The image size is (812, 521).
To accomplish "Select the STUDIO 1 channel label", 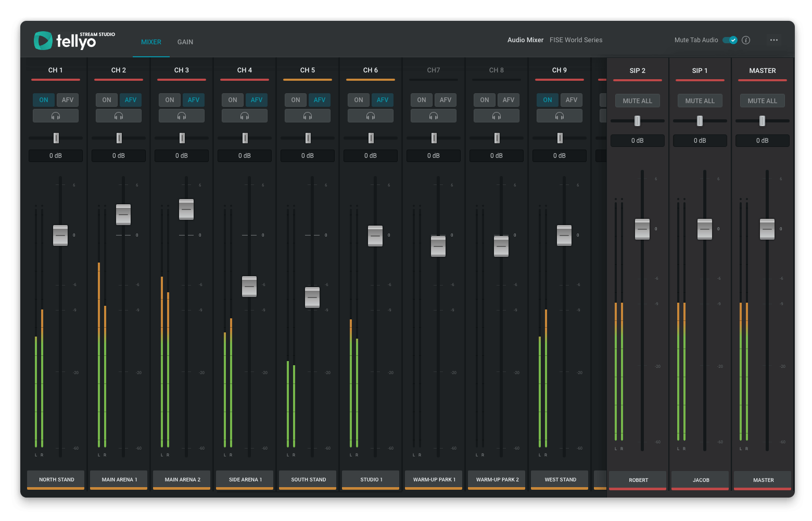I will point(371,480).
